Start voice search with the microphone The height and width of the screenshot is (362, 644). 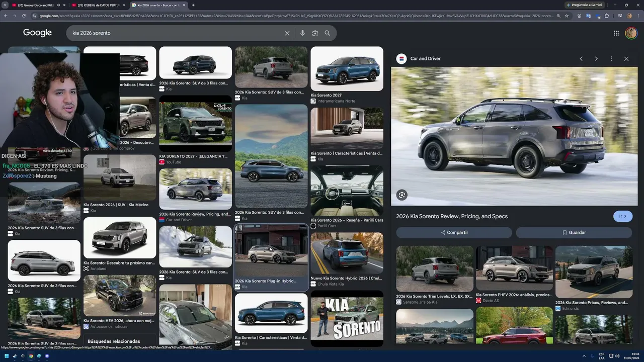(x=302, y=33)
